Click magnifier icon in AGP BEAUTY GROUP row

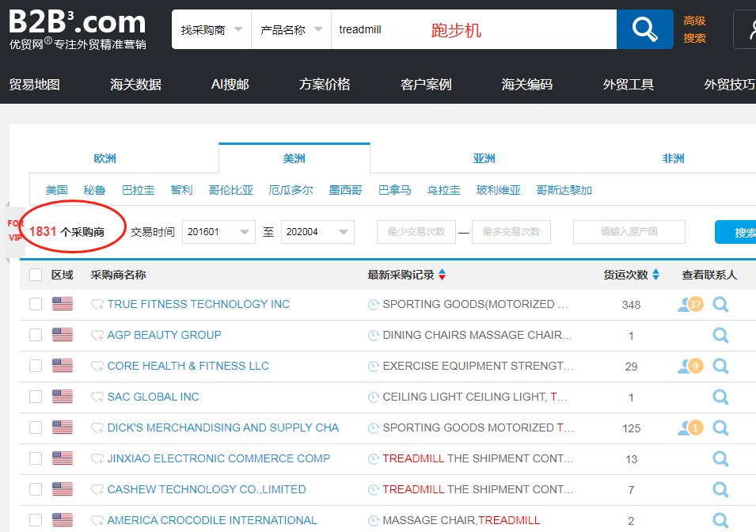721,335
